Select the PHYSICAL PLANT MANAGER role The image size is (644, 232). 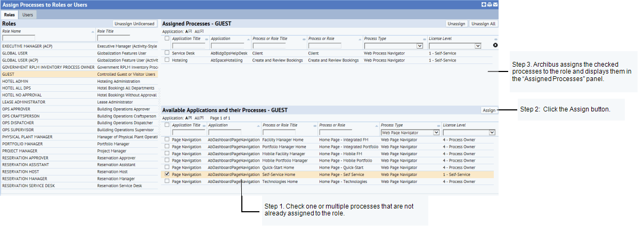tap(80, 137)
